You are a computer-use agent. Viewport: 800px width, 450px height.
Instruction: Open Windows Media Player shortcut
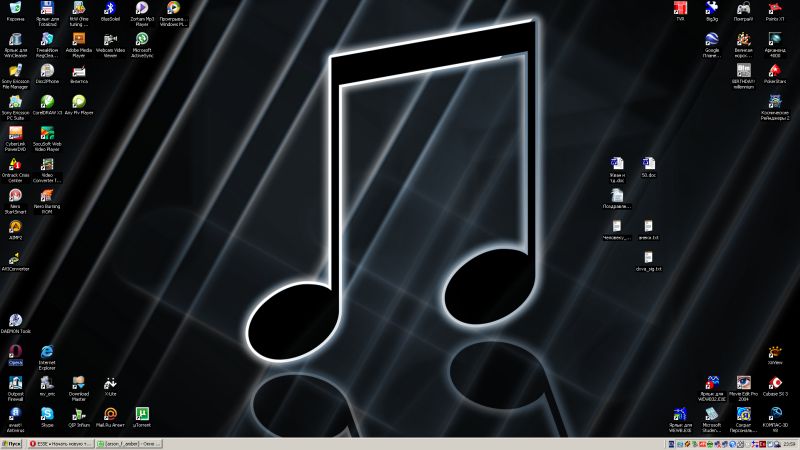tap(173, 14)
